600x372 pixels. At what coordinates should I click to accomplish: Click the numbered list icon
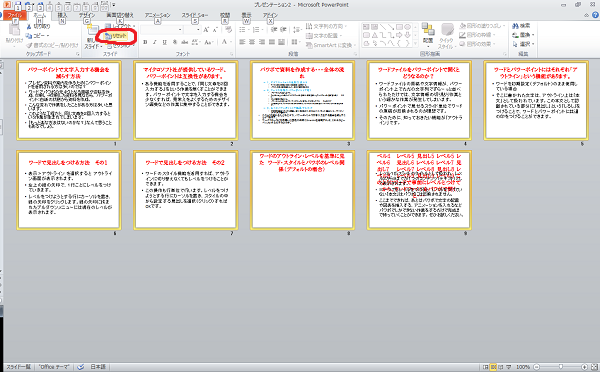coord(256,29)
